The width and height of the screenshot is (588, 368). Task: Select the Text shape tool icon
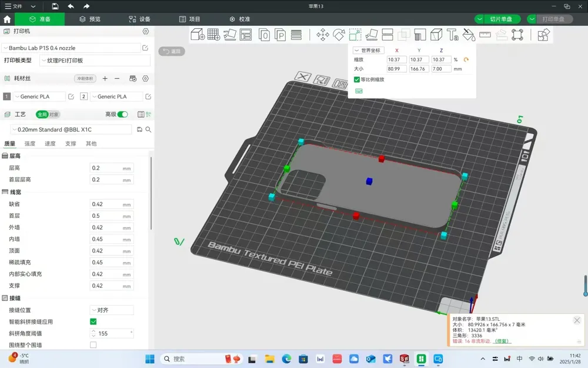coord(452,35)
